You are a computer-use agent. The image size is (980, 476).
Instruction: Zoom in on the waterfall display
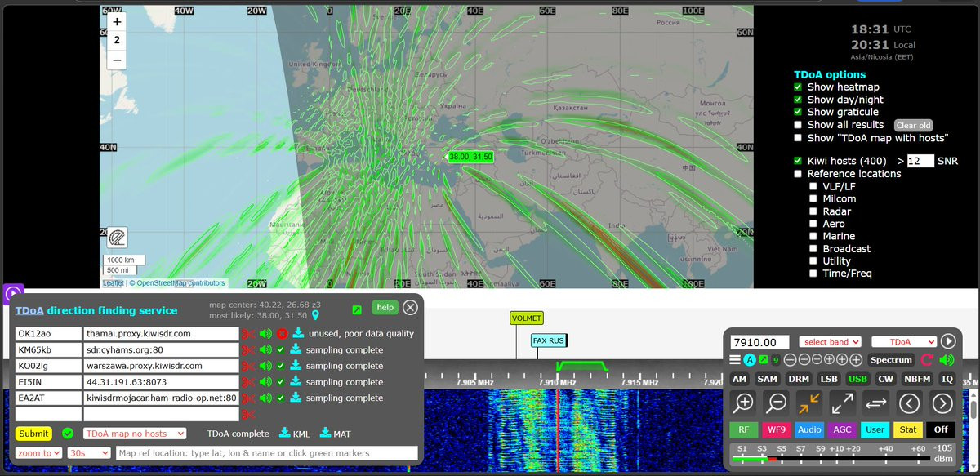pyautogui.click(x=744, y=403)
